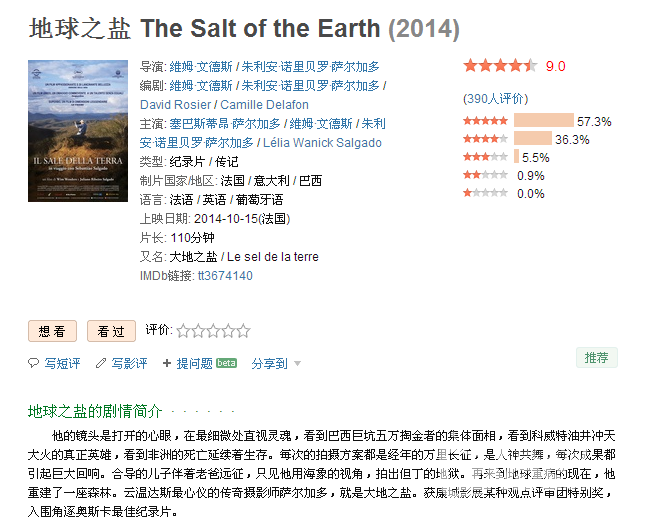Image resolution: width=649 pixels, height=531 pixels.
Task: Mark the film as 看过
Action: point(111,331)
